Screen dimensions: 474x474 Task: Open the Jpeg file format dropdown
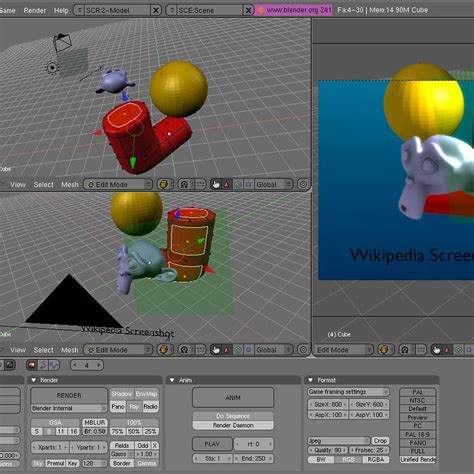[339, 441]
